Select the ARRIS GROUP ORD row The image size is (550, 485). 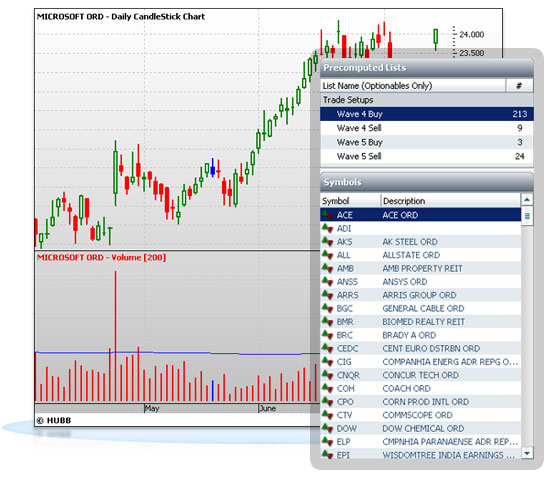click(x=421, y=295)
